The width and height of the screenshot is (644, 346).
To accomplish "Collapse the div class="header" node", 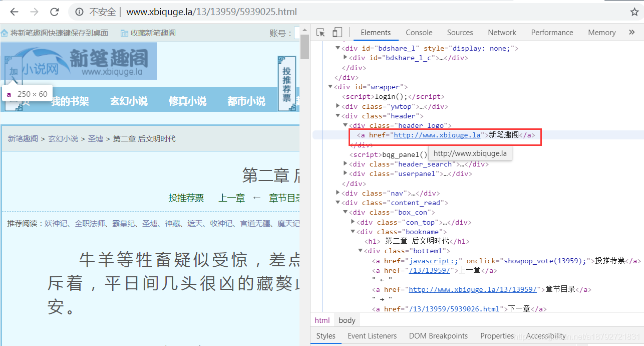I will click(x=338, y=116).
